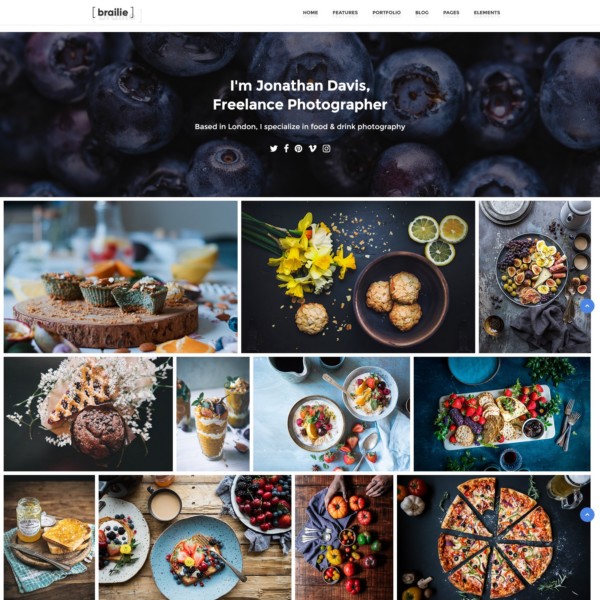This screenshot has height=600, width=600.
Task: Open the Twitter profile icon
Action: coord(274,148)
